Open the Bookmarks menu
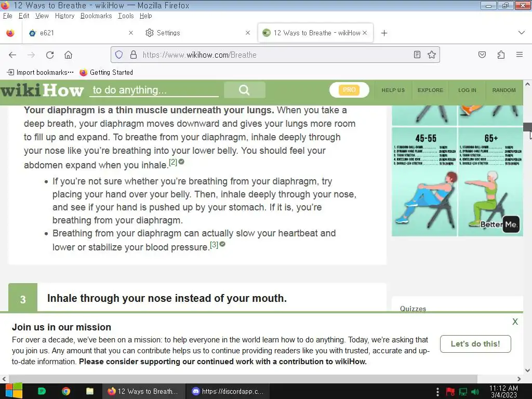This screenshot has height=399, width=532. (x=96, y=16)
